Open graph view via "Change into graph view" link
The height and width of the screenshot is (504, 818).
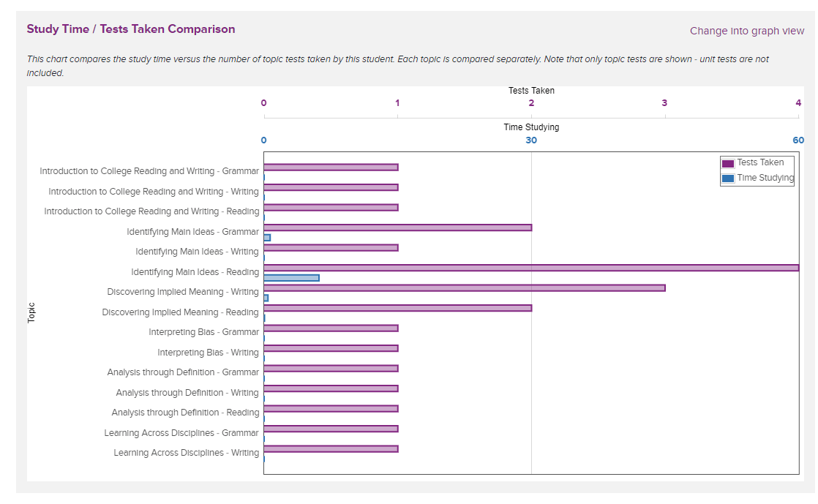[747, 31]
